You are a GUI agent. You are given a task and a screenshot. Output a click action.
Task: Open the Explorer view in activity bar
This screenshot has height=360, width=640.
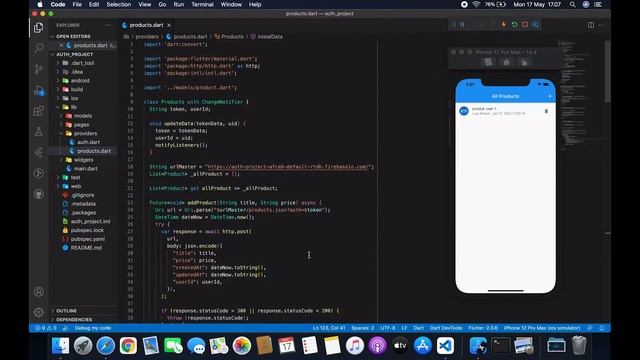(39, 27)
